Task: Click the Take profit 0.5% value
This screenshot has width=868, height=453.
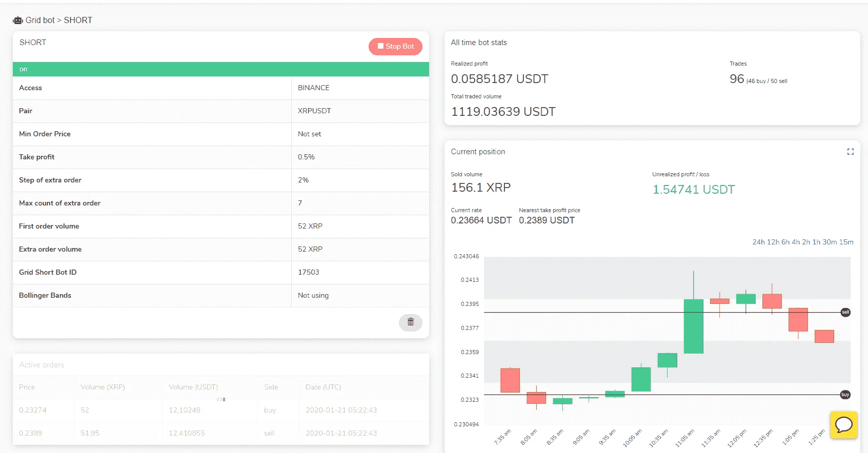Action: [x=306, y=157]
